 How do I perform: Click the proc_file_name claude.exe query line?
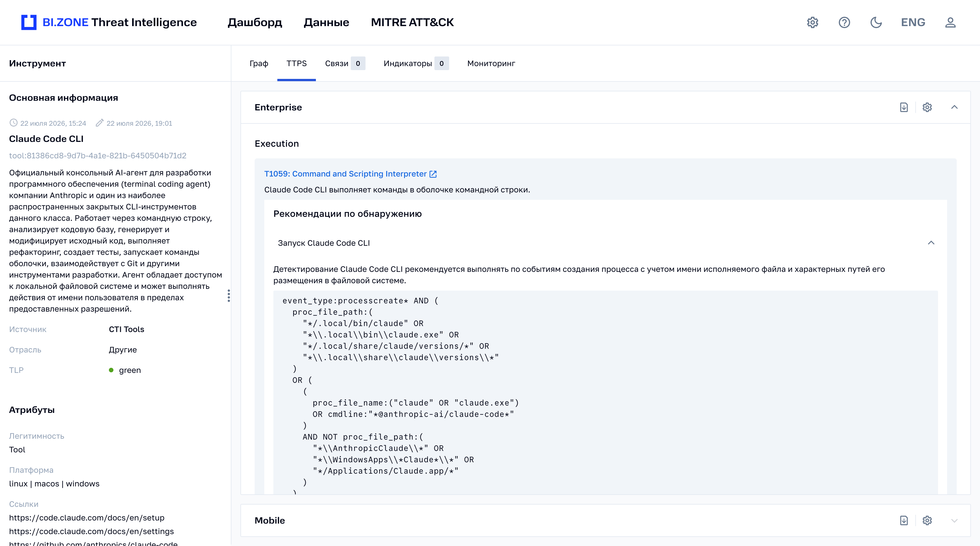pos(415,403)
